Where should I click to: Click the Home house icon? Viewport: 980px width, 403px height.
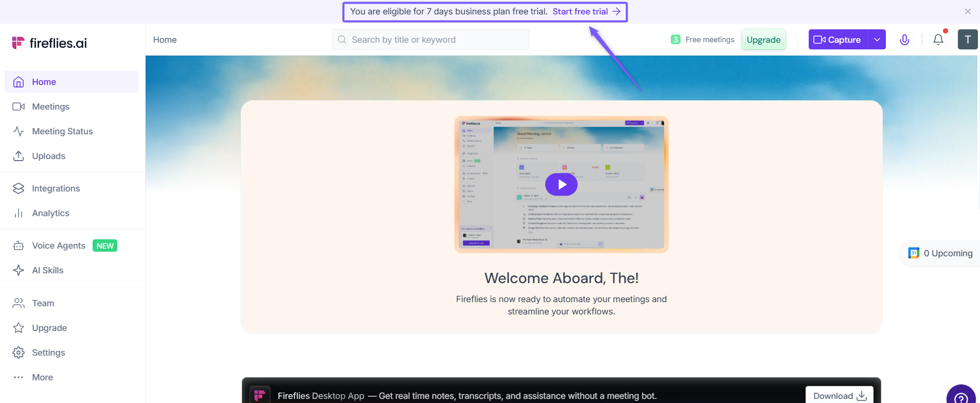tap(19, 82)
